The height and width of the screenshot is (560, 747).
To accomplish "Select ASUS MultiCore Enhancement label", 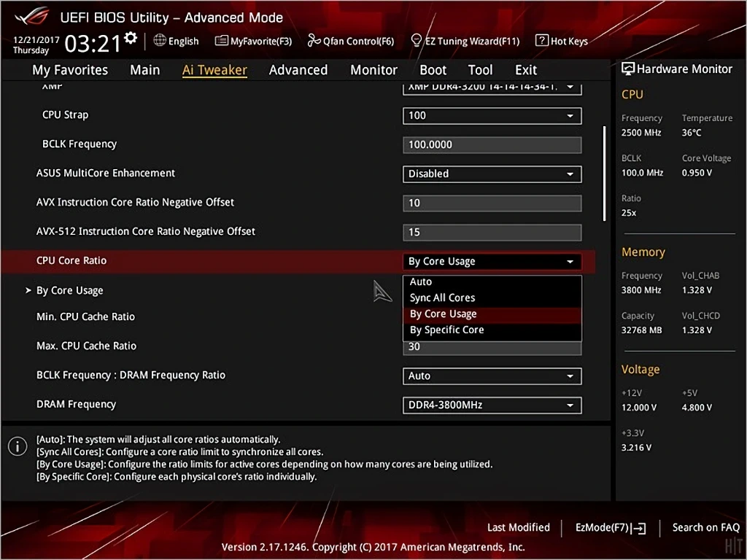I will pyautogui.click(x=106, y=174).
